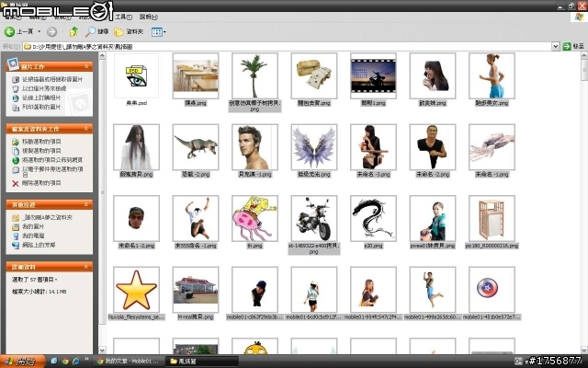Image resolution: width=588 pixels, height=368 pixels.
Task: Click 複製選取的項目 copy task
Action: (37, 151)
